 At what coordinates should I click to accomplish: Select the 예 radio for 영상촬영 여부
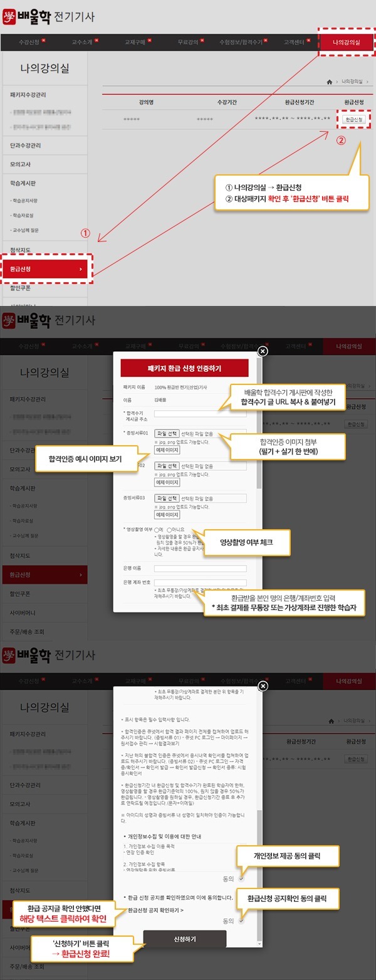[x=156, y=530]
